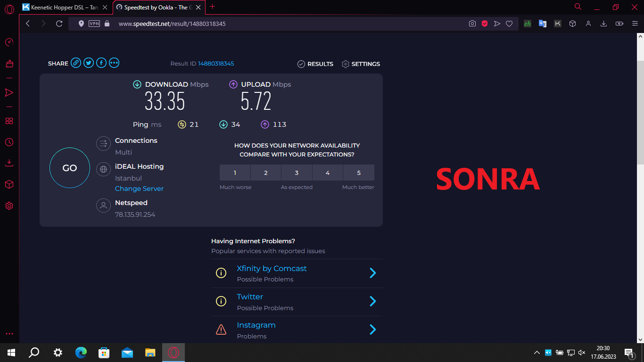Rate network availability 1
644x362 pixels.
235,173
